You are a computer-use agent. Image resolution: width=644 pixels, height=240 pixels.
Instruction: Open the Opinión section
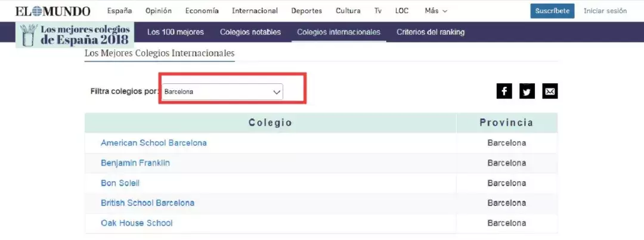(x=159, y=11)
